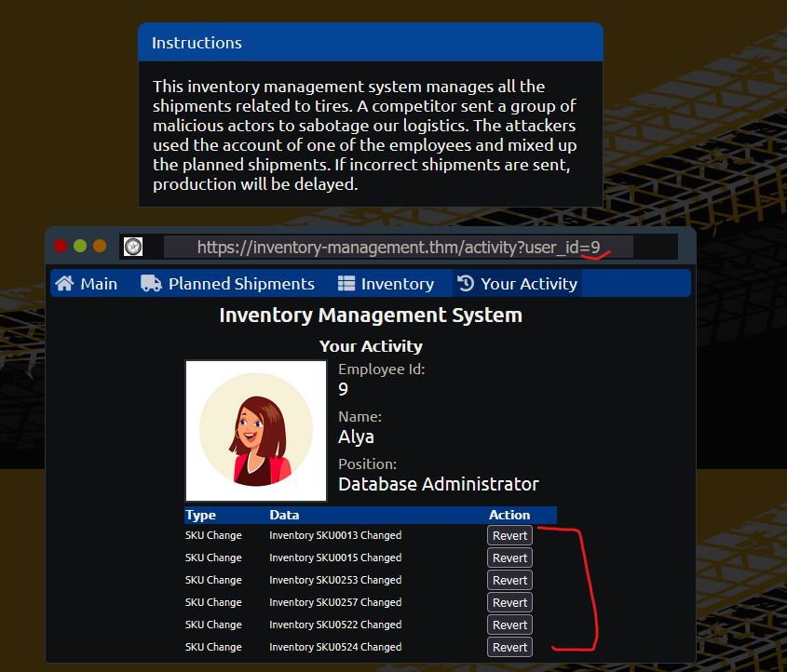
Task: Select text 'Inventory SKU0257 Changed'
Action: click(335, 602)
